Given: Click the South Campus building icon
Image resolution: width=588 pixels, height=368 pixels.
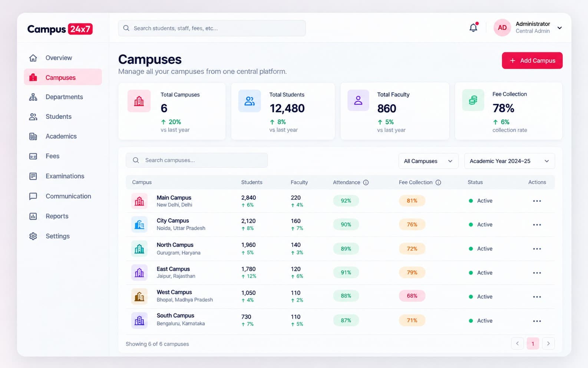Looking at the screenshot, I should 139,321.
